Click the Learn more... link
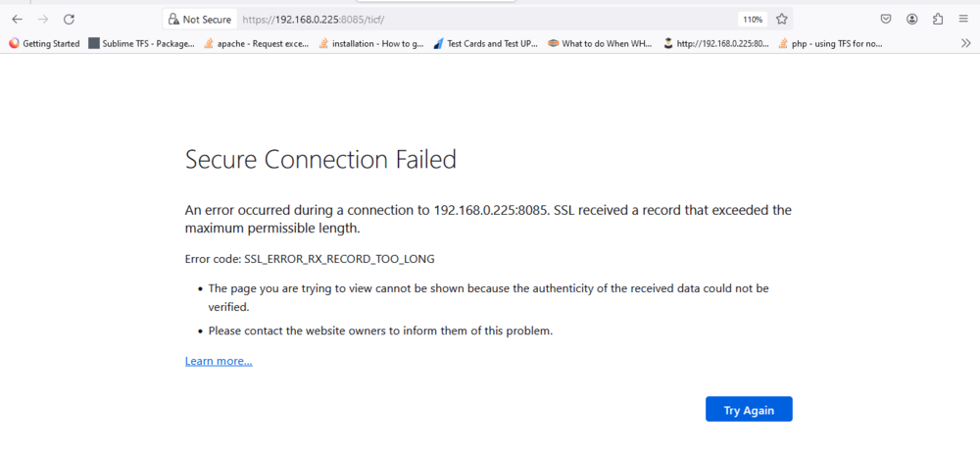Screen dimensions: 980x461 [x=219, y=361]
